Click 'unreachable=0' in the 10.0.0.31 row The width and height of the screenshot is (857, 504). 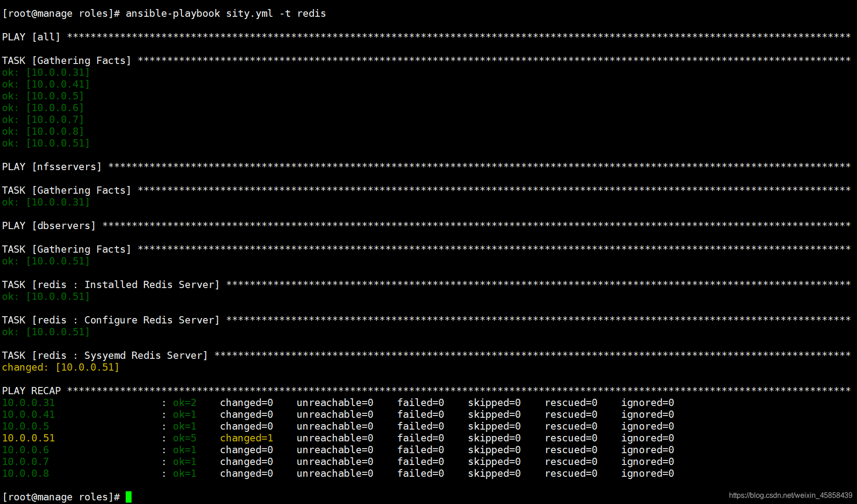click(x=335, y=403)
